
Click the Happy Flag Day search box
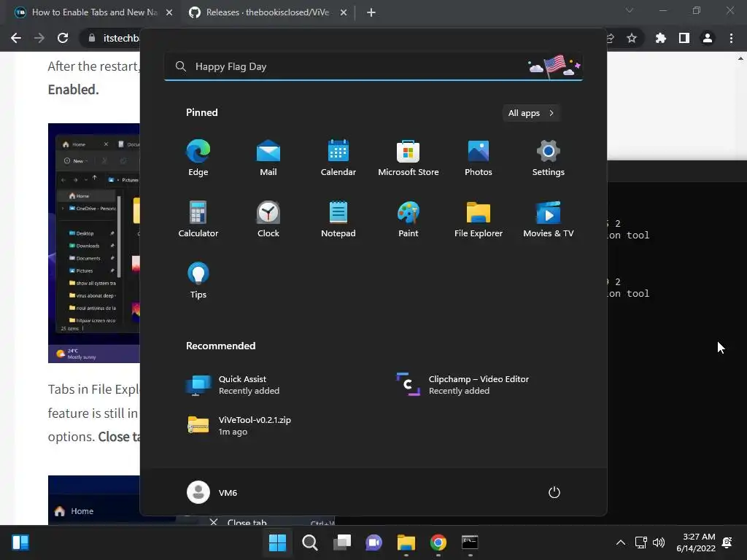373,66
